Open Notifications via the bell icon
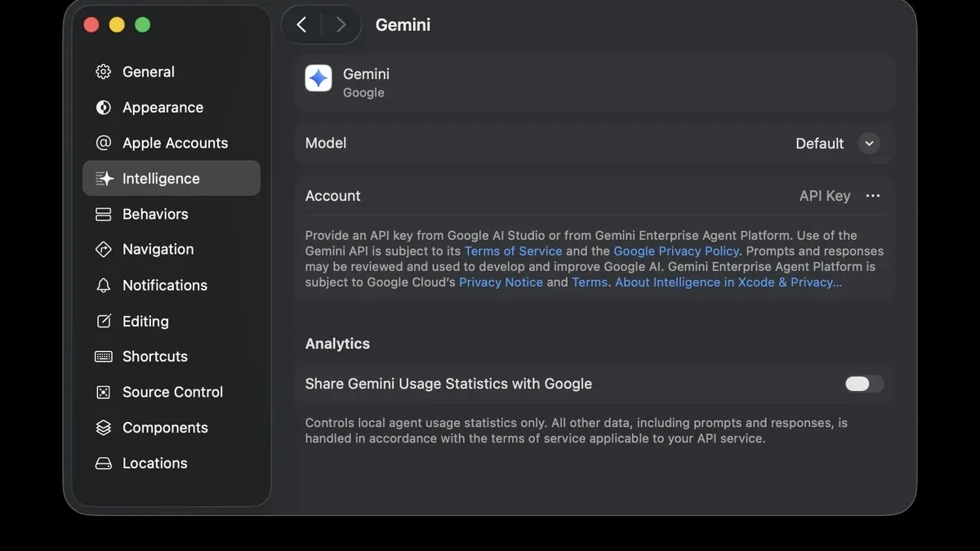Screen dimensions: 980x551 pyautogui.click(x=104, y=285)
